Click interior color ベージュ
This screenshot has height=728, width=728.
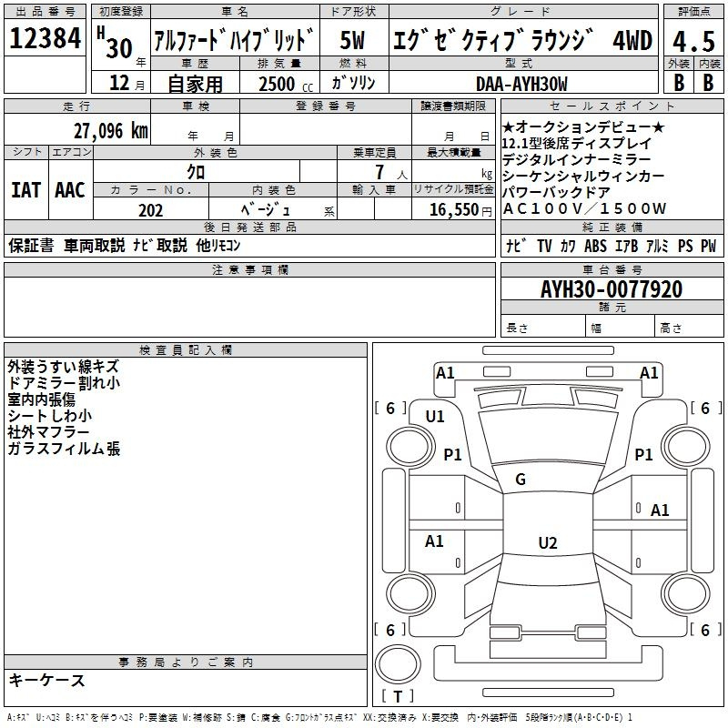click(266, 210)
